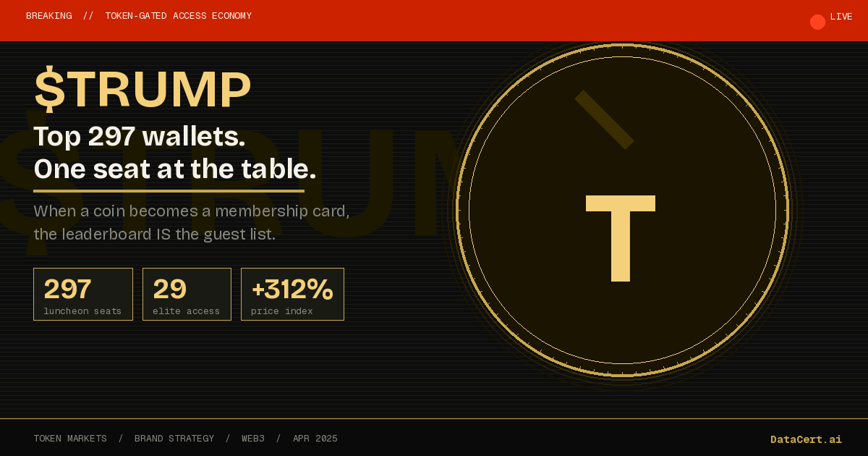Open the DataCert.ai footer link
The image size is (868, 456).
[x=806, y=439]
